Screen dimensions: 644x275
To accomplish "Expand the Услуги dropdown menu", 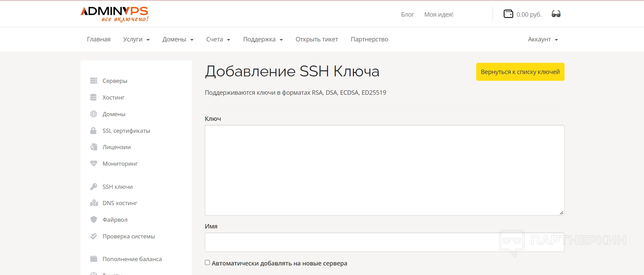I will click(136, 39).
